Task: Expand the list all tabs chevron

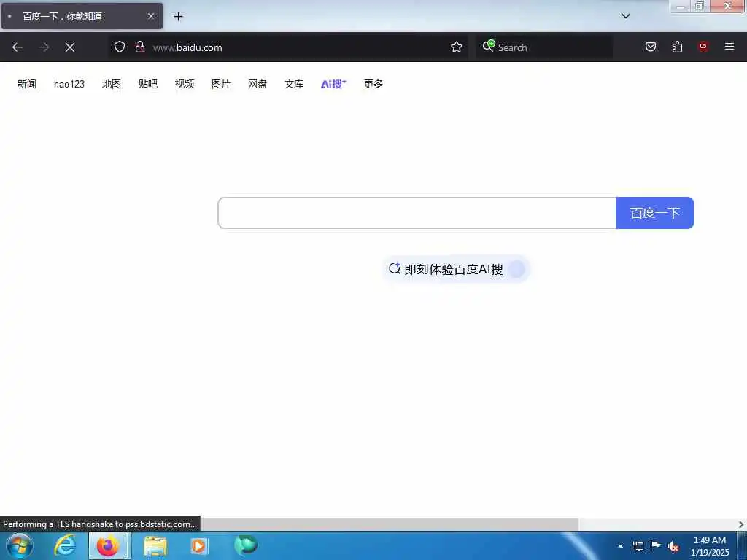Action: coord(626,16)
